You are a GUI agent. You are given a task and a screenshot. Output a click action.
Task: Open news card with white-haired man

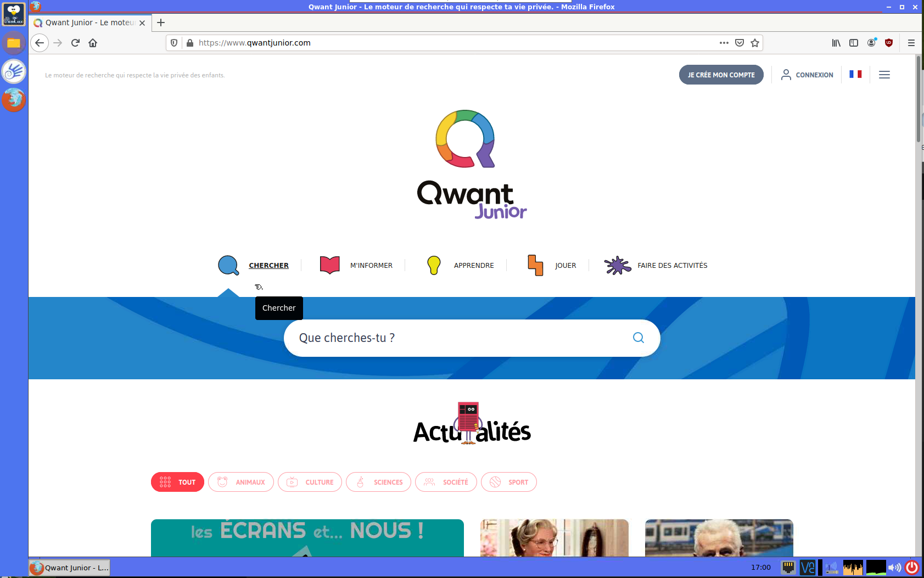[x=719, y=538]
